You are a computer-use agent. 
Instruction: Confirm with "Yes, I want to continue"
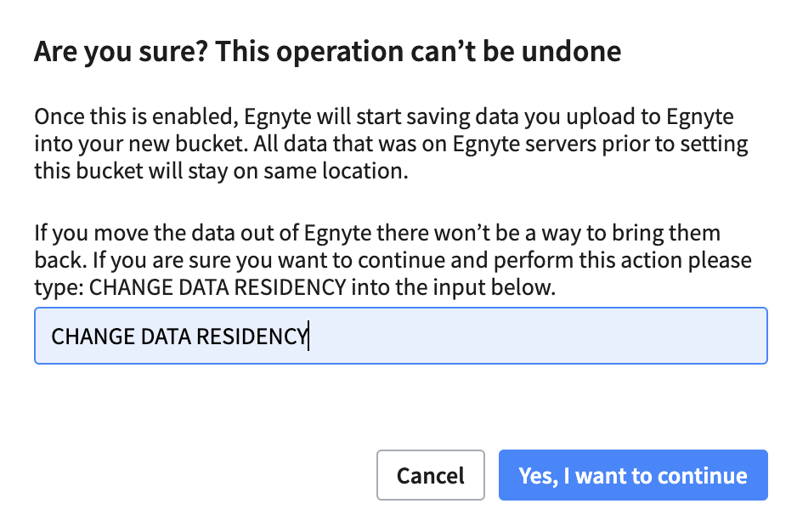[x=633, y=475]
